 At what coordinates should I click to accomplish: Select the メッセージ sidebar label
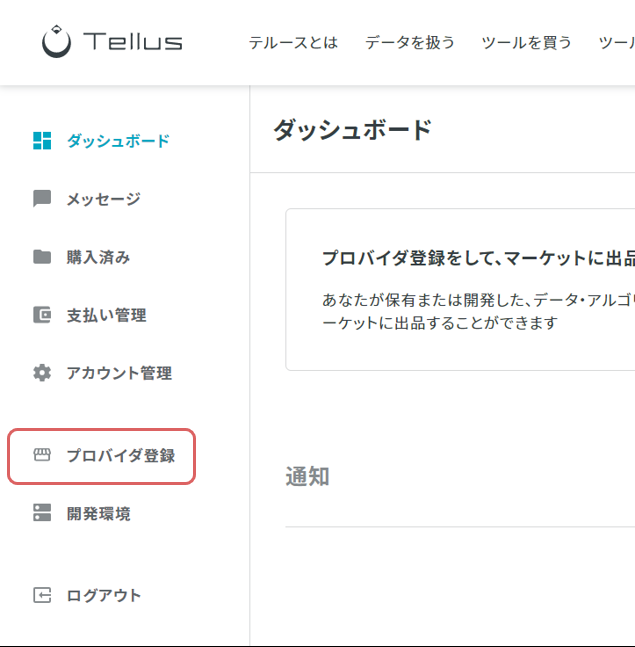(104, 199)
